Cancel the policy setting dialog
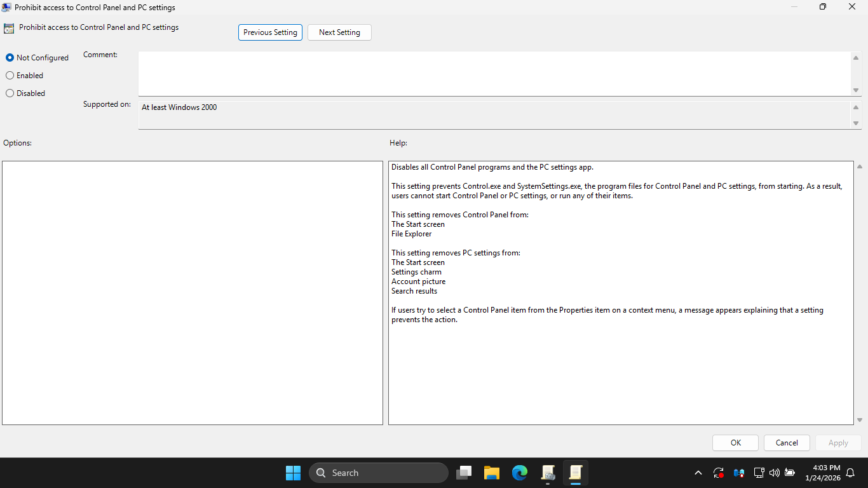This screenshot has height=488, width=868. click(787, 443)
